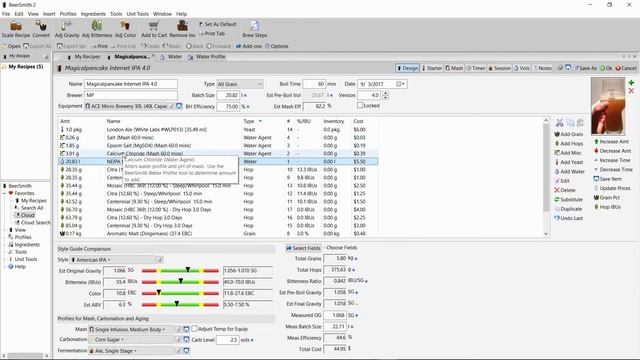The width and height of the screenshot is (640, 360).
Task: Open the Scale Recipe tool
Action: 16,29
